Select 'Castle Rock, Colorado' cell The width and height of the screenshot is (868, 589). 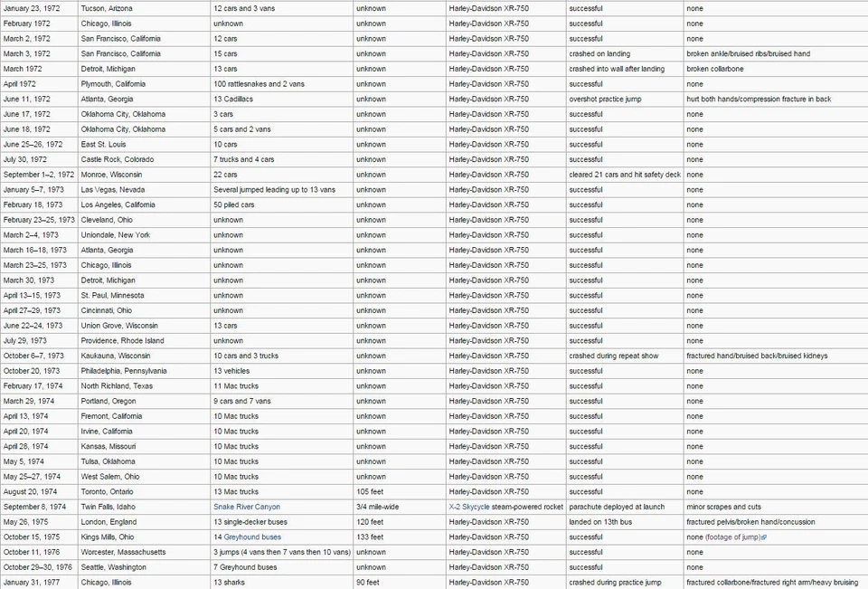coord(144,159)
